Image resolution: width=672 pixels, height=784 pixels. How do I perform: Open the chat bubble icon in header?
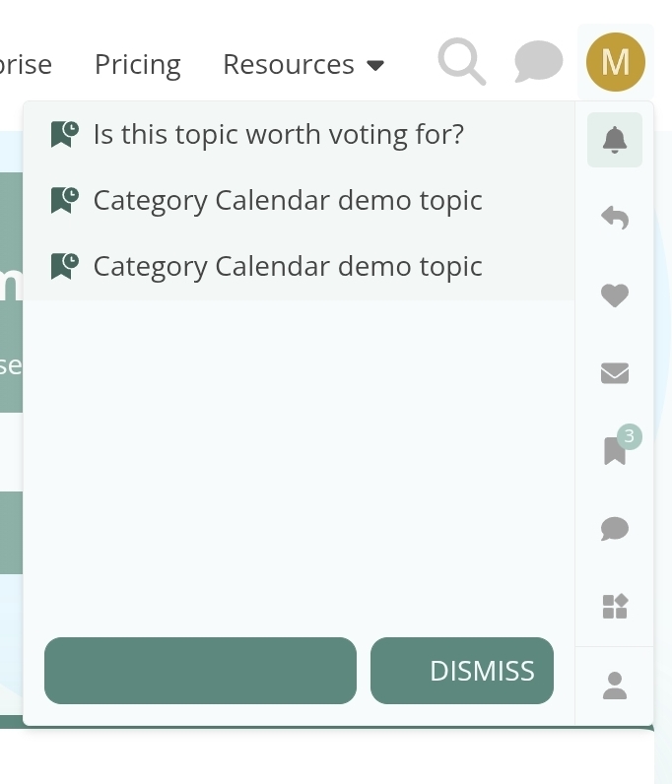(x=538, y=62)
